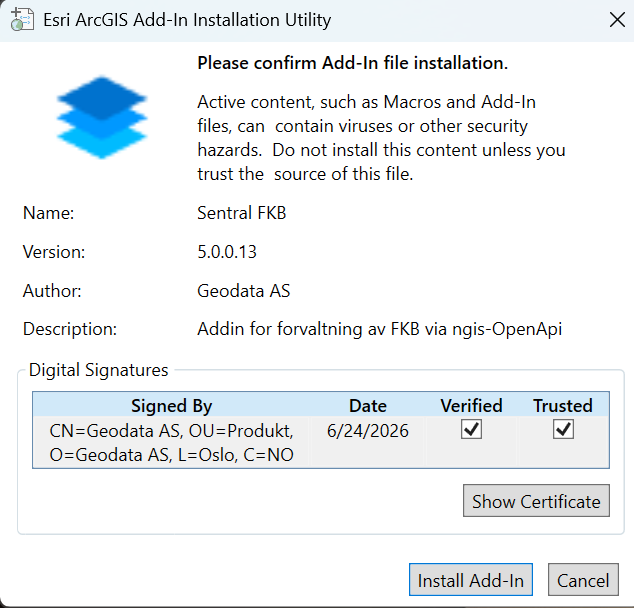Click the Install Add-In button
The width and height of the screenshot is (634, 608).
tap(471, 580)
